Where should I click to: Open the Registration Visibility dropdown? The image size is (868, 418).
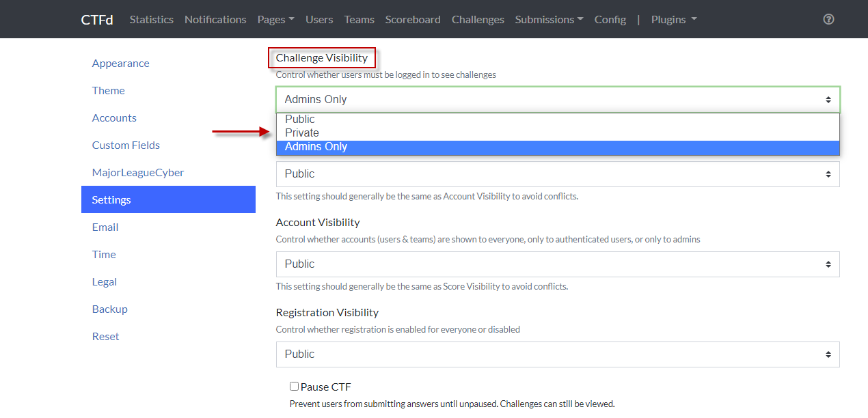(x=557, y=354)
